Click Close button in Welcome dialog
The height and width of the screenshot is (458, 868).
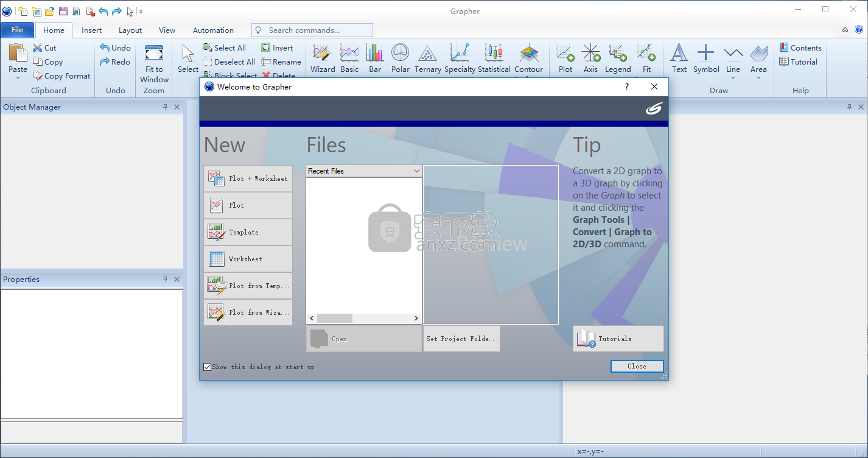tap(637, 366)
